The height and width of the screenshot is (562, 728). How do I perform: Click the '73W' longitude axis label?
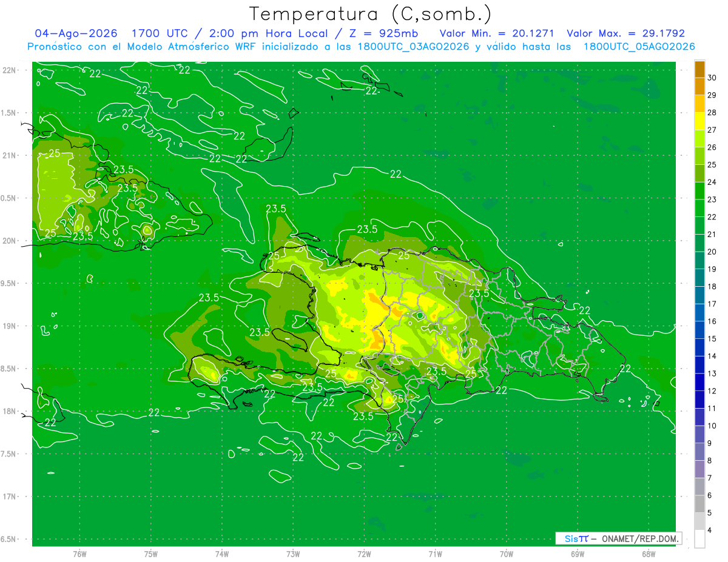click(x=293, y=554)
